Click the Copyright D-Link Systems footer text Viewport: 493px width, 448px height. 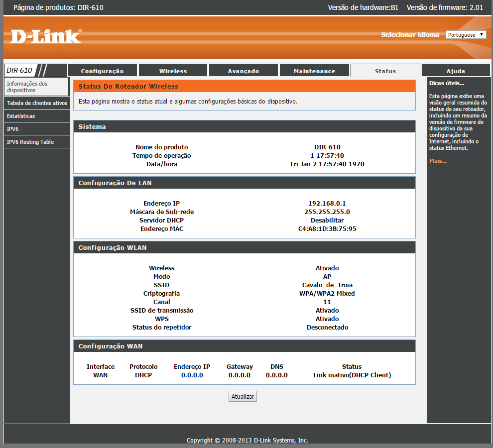point(247,440)
